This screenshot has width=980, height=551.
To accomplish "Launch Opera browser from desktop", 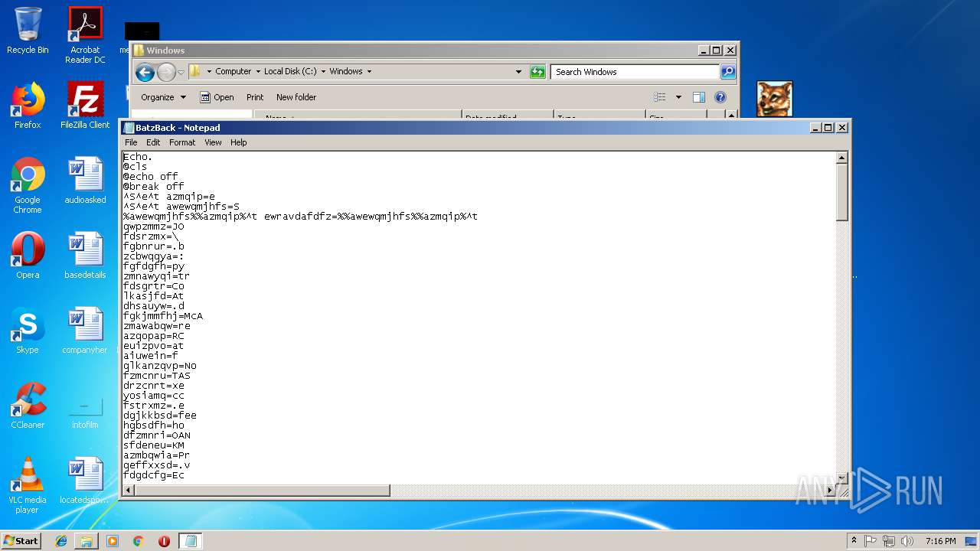I will [28, 256].
